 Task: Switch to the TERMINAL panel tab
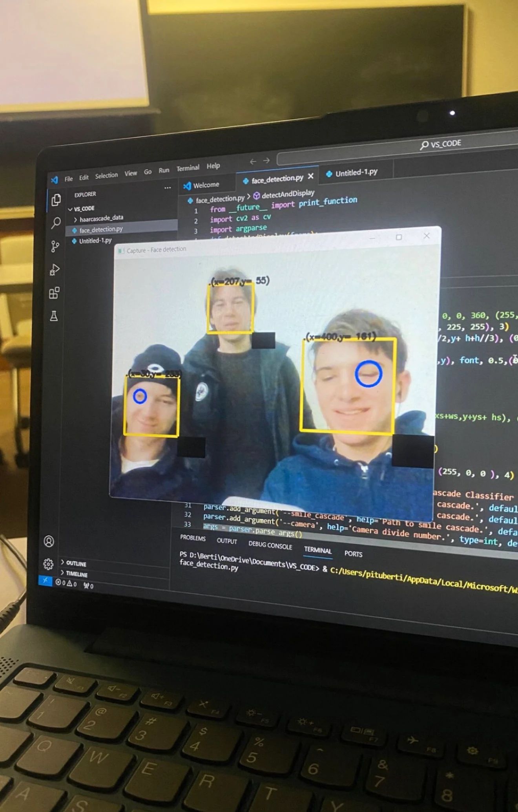click(318, 550)
